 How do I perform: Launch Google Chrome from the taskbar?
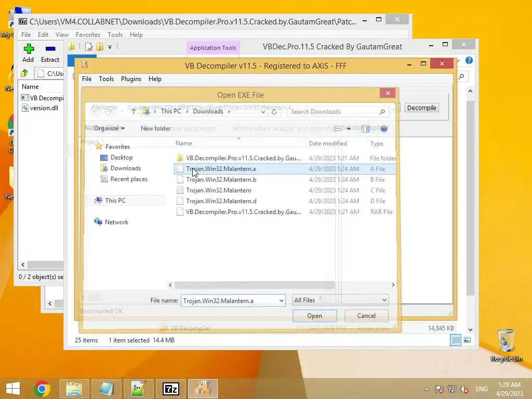42,389
